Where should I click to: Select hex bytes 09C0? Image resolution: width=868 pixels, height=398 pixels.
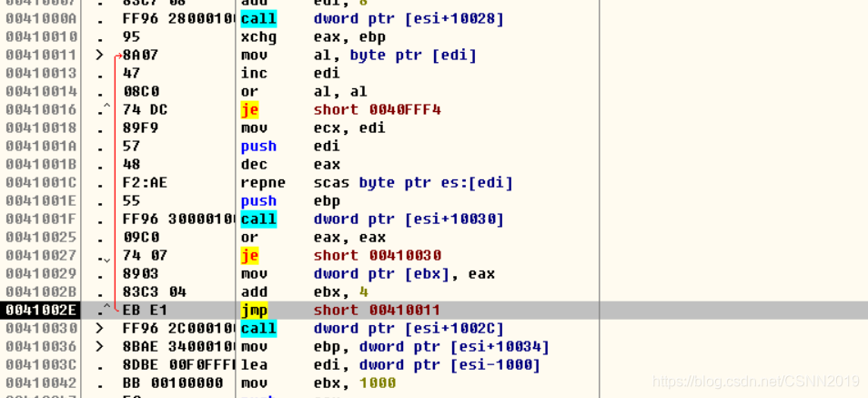141,237
